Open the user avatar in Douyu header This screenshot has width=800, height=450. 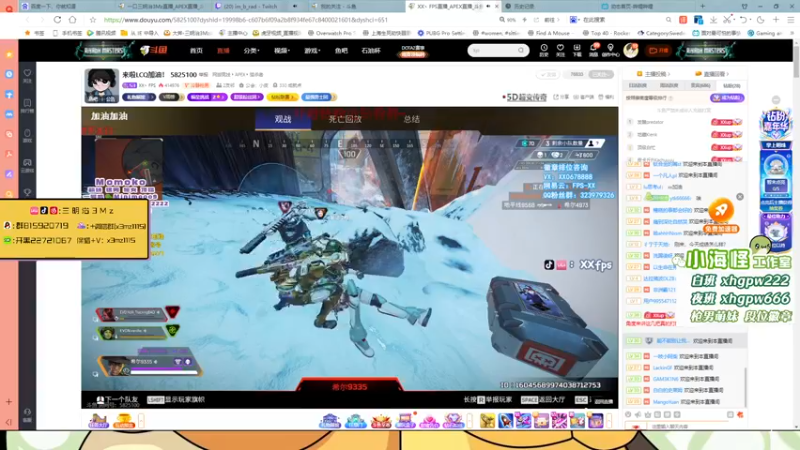click(631, 50)
